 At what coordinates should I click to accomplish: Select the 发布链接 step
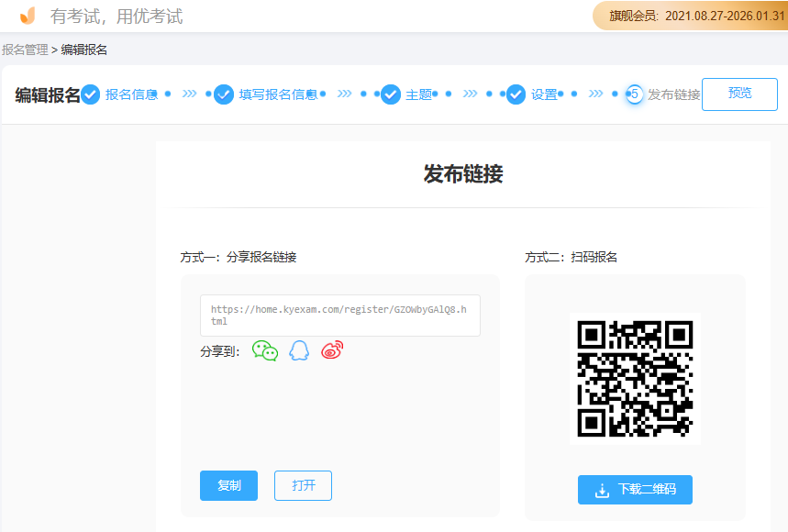coord(674,94)
